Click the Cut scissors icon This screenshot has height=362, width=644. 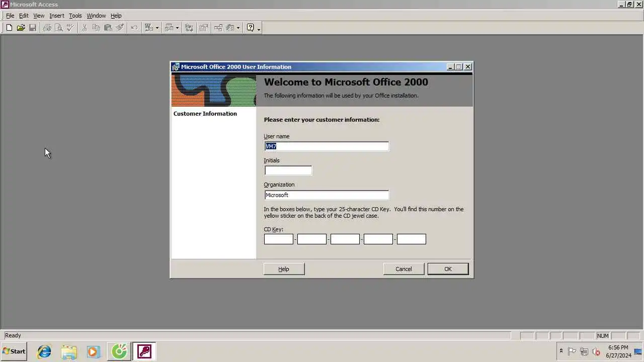[x=85, y=28]
